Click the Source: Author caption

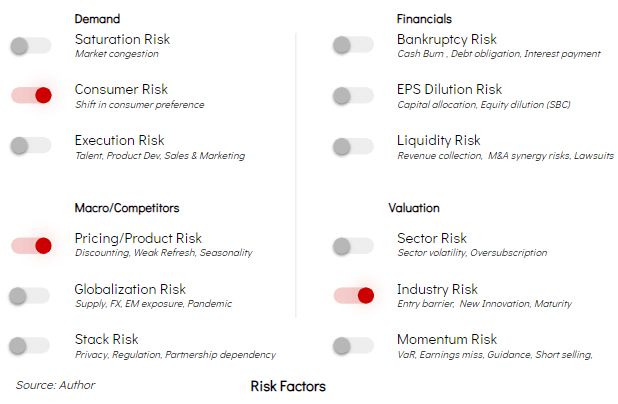pyautogui.click(x=56, y=385)
